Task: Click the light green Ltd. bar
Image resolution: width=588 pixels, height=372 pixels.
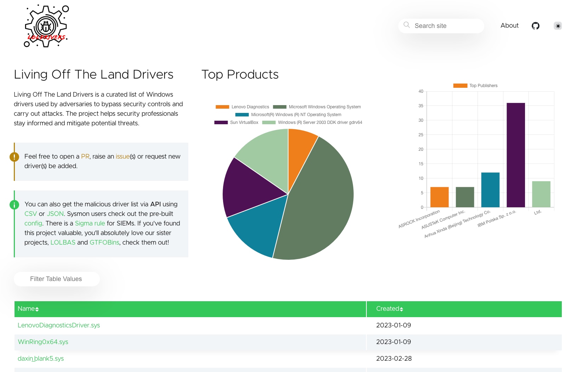Action: [x=541, y=194]
